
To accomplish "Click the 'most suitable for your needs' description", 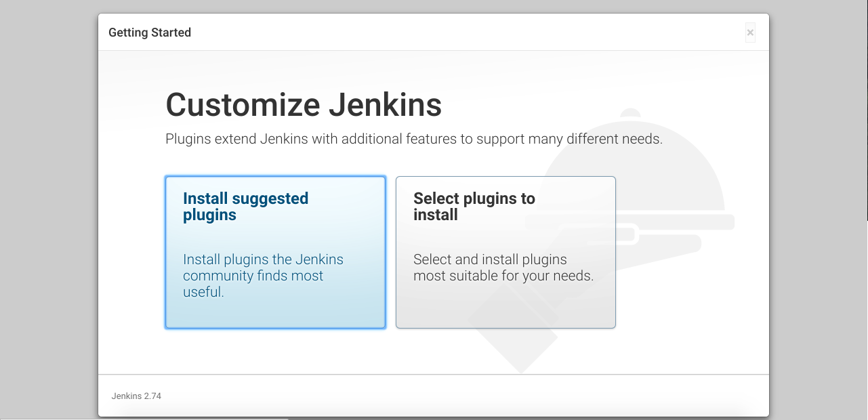I will pos(503,276).
